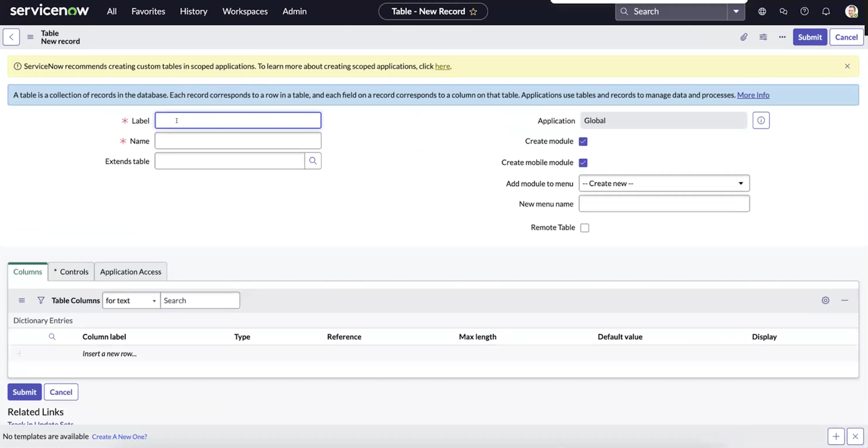The image size is (868, 448).
Task: Uncheck the Create module checkbox
Action: pyautogui.click(x=583, y=142)
